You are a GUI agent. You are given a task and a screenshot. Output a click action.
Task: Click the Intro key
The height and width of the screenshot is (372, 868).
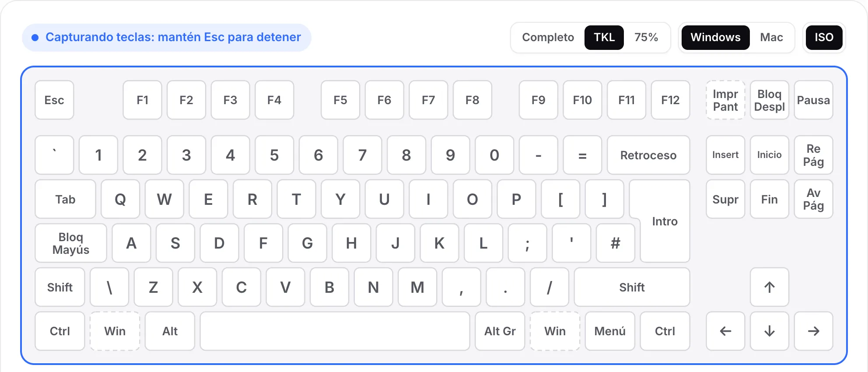(x=665, y=221)
